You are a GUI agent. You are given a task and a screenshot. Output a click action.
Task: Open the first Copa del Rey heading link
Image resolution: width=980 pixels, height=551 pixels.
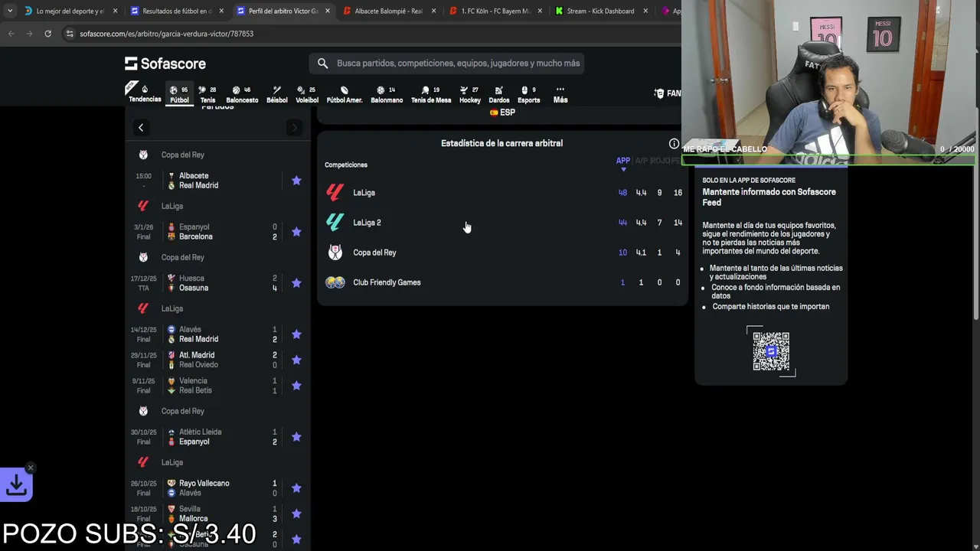[182, 155]
